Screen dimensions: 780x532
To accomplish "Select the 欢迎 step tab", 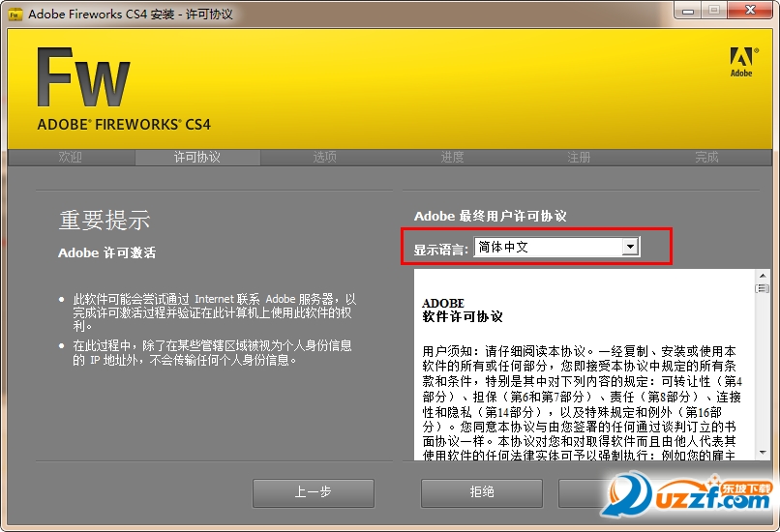I will tap(70, 157).
